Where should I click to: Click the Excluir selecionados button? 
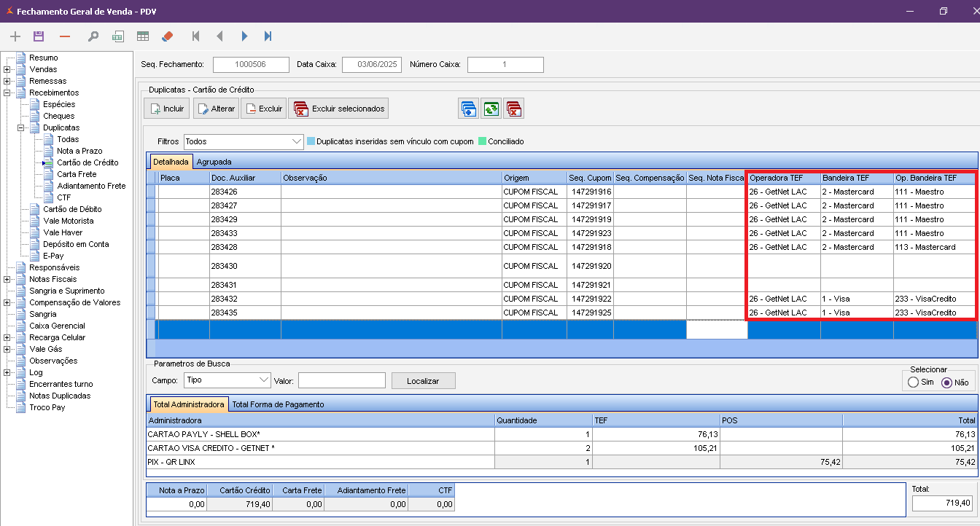338,109
